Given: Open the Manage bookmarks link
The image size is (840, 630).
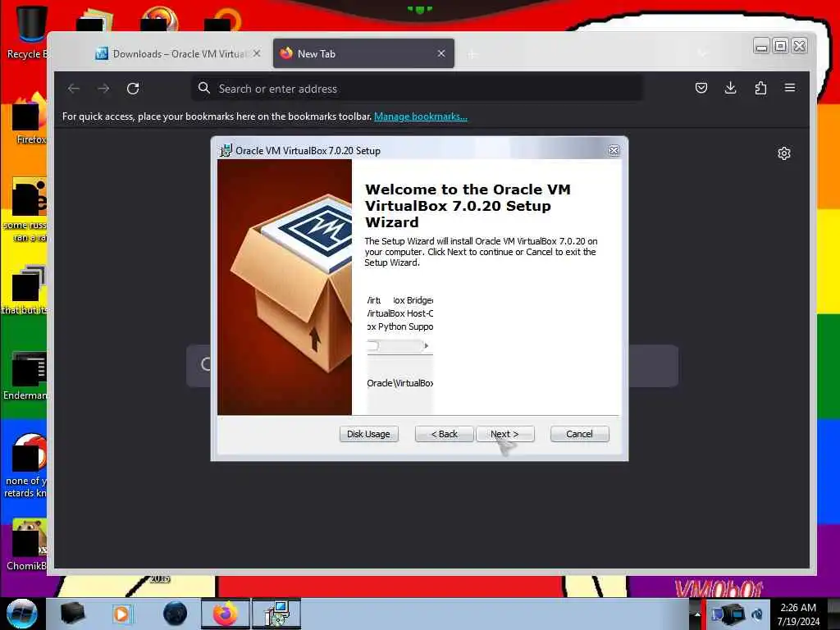Looking at the screenshot, I should click(x=421, y=116).
